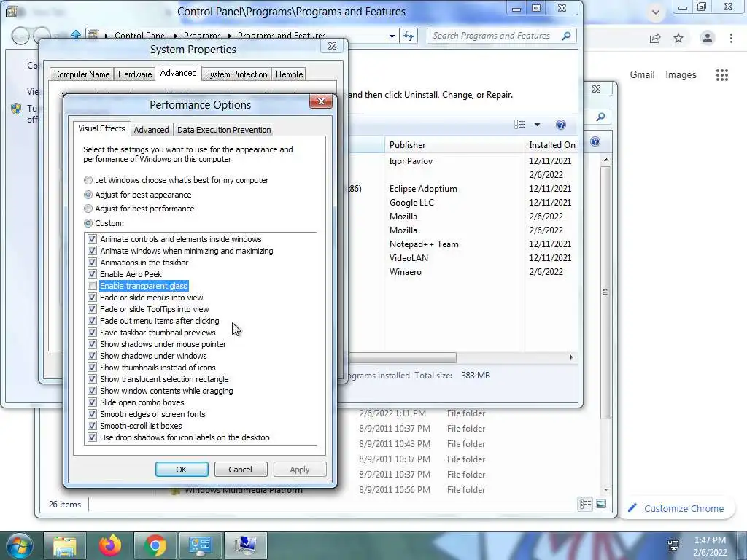Open the Images link

(681, 75)
